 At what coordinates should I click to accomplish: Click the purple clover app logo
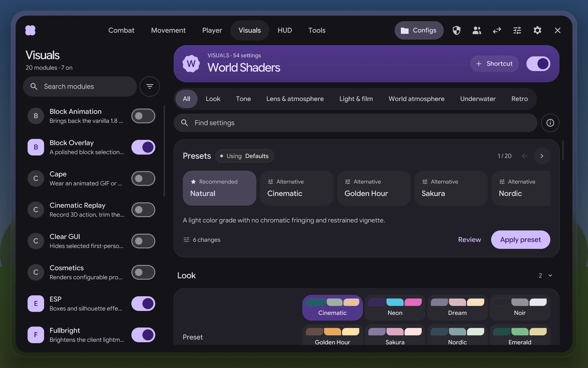pos(30,30)
